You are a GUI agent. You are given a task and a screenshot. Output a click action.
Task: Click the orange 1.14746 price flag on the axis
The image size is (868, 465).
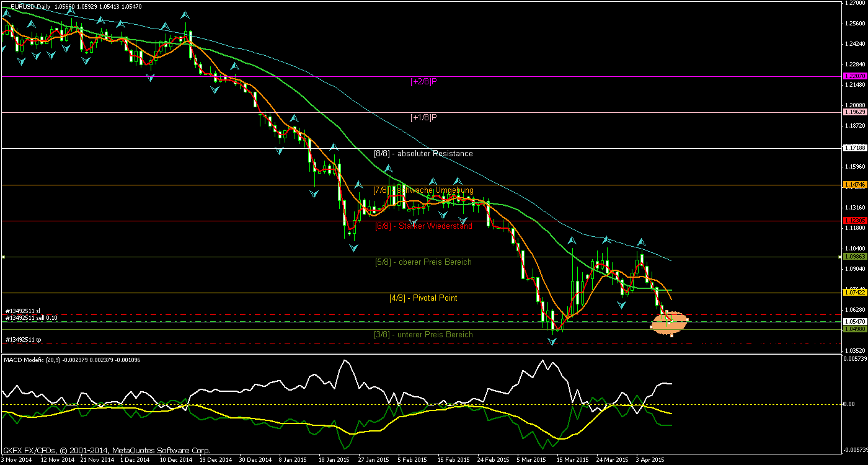(x=854, y=184)
